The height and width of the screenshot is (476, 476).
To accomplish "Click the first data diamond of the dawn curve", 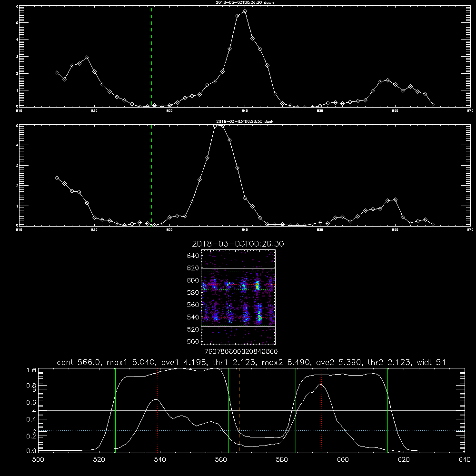I will click(57, 72).
